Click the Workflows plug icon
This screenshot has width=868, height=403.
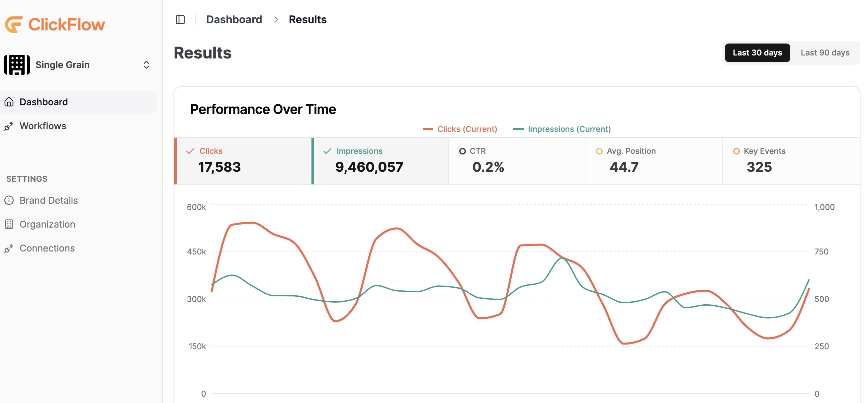coord(9,126)
